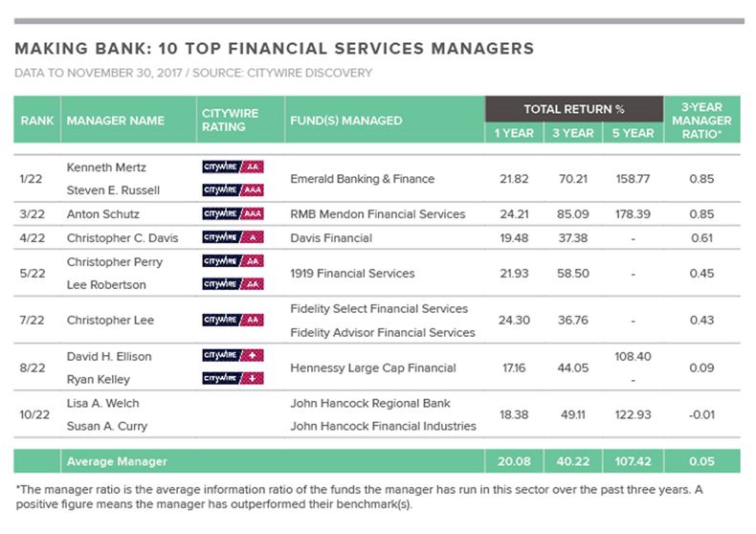Screen dimensions: 756x534
Task: Click Christopher Lee's Citywire AA rating badge
Action: [233, 320]
